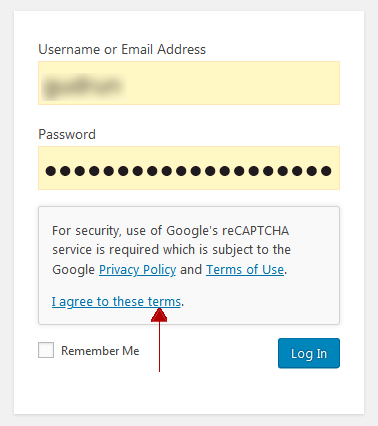Click the red arrow annotation head
Screen dimensions: 378x426
[159, 315]
